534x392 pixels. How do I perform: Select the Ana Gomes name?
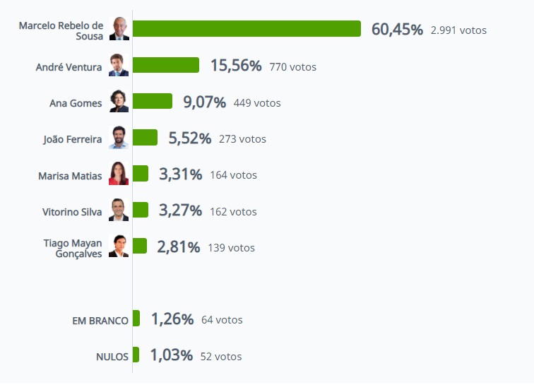[x=76, y=104]
